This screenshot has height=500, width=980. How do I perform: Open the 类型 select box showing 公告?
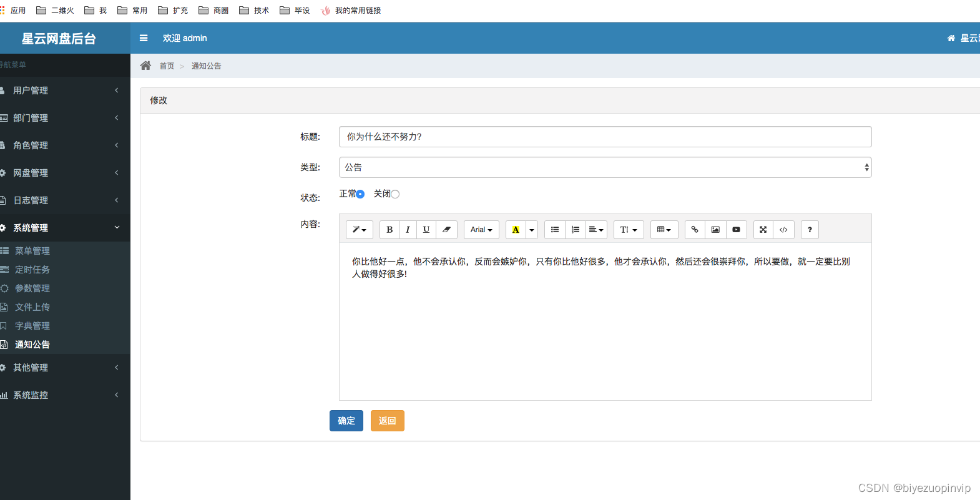(x=605, y=167)
